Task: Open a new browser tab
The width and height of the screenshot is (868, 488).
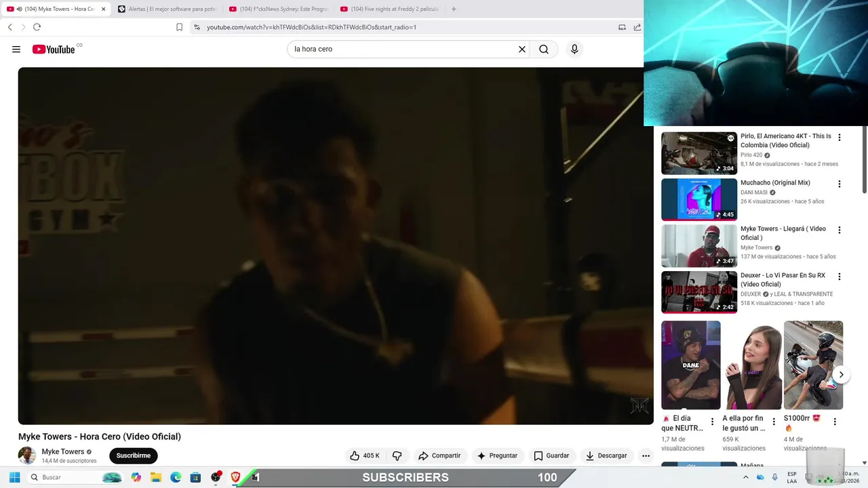Action: 454,9
